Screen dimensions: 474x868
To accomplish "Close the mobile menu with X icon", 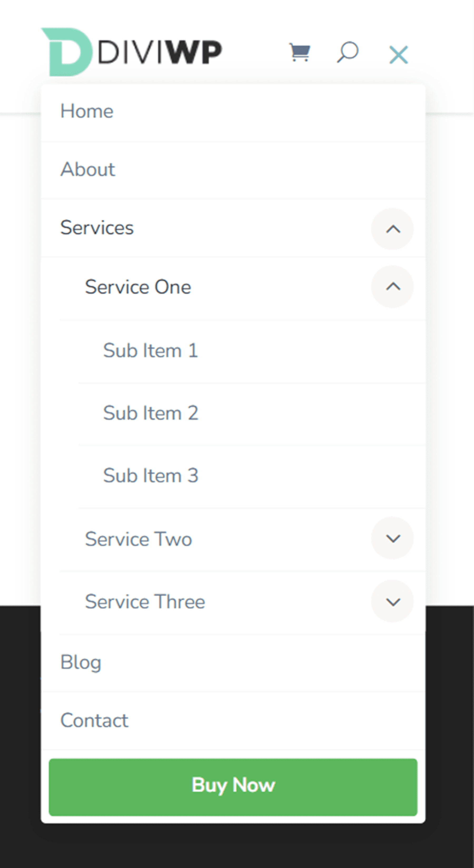I will 398,54.
